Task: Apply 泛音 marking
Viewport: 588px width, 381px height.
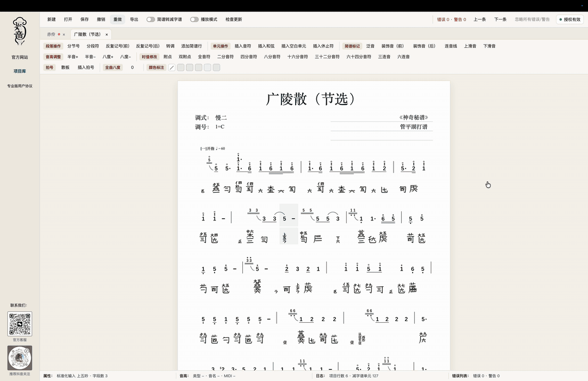Action: point(371,46)
